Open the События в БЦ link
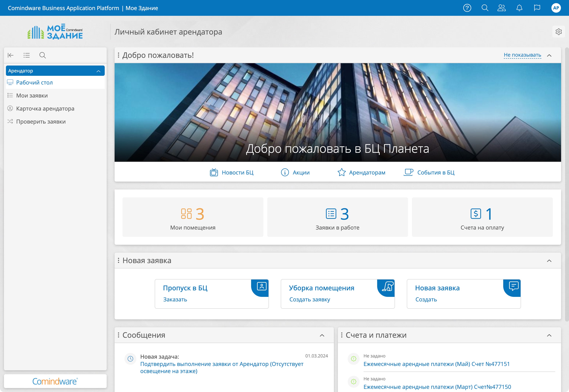 click(x=435, y=173)
